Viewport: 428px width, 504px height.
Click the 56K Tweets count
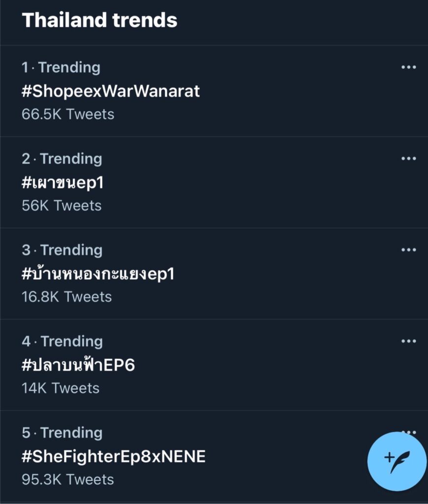click(x=61, y=205)
